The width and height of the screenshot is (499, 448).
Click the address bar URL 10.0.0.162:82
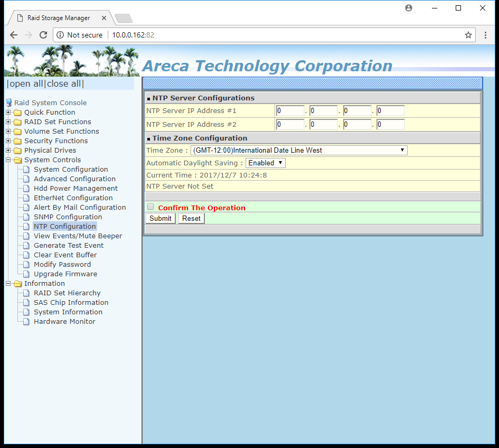pos(133,35)
